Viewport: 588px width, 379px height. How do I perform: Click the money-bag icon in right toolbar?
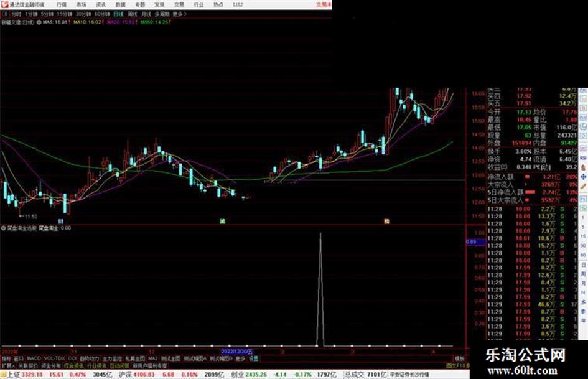583,167
